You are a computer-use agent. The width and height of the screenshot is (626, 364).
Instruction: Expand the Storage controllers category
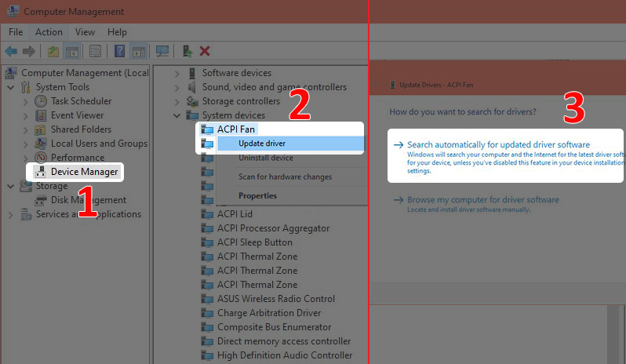[177, 101]
